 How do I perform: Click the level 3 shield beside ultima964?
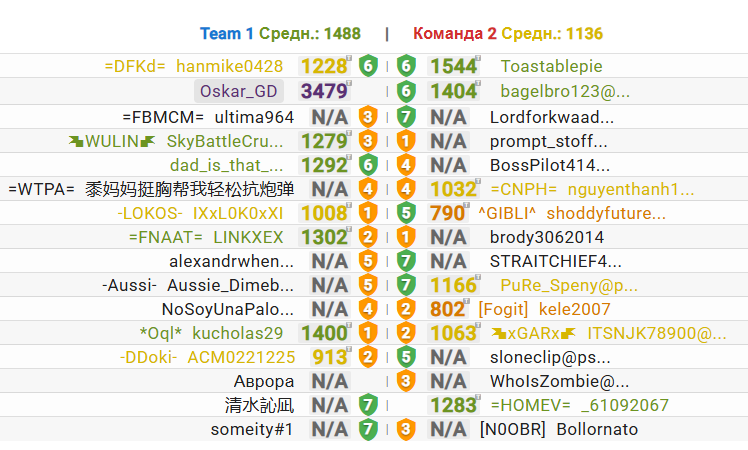(x=368, y=117)
